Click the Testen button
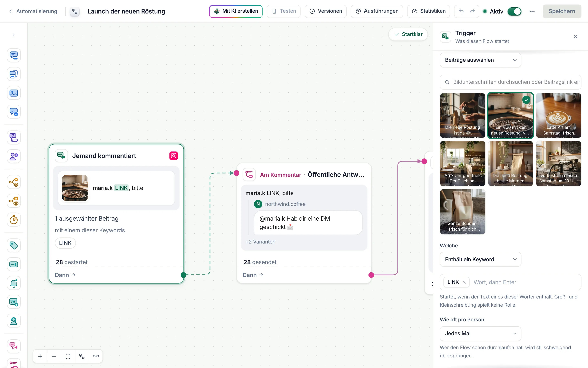588x368 pixels. (284, 11)
